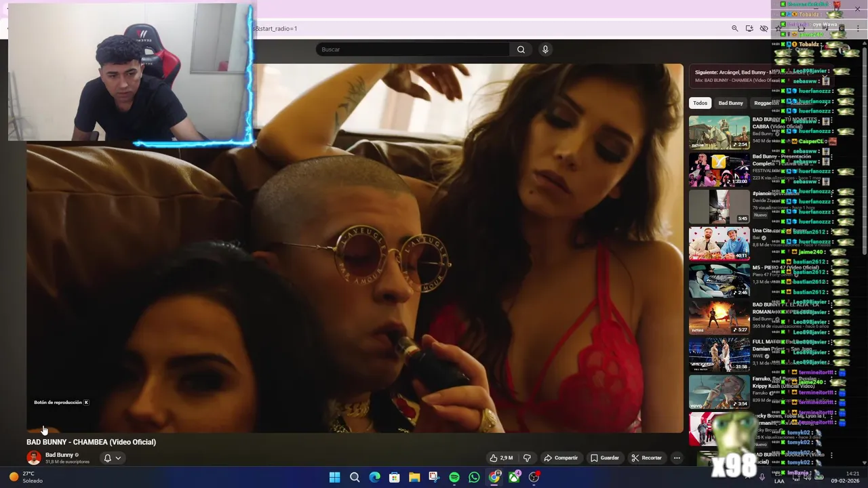Open the 2:54 horseback video thumbnail
868x488 pixels.
click(x=719, y=132)
